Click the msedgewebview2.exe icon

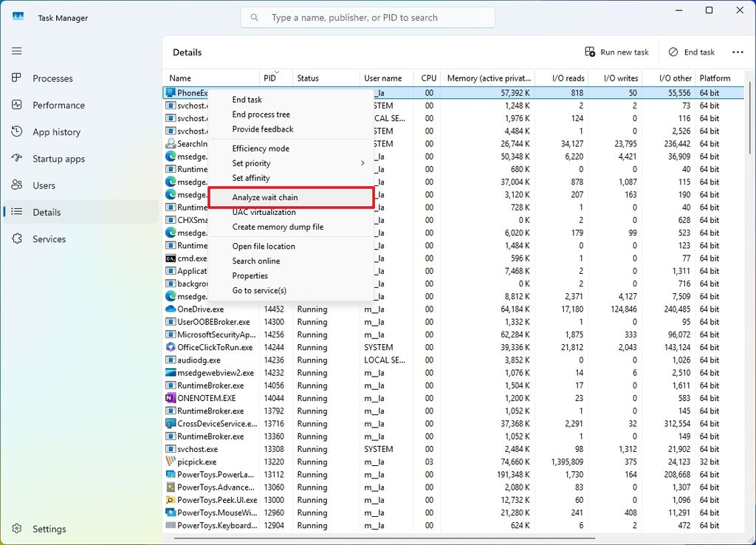click(x=171, y=373)
